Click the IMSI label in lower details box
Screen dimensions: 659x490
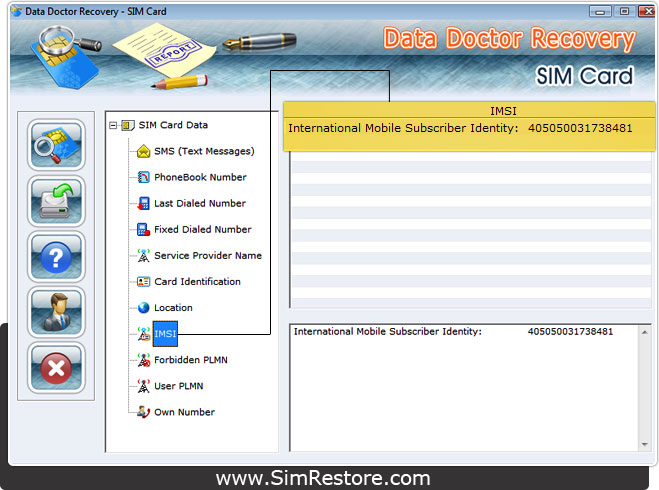(x=387, y=332)
